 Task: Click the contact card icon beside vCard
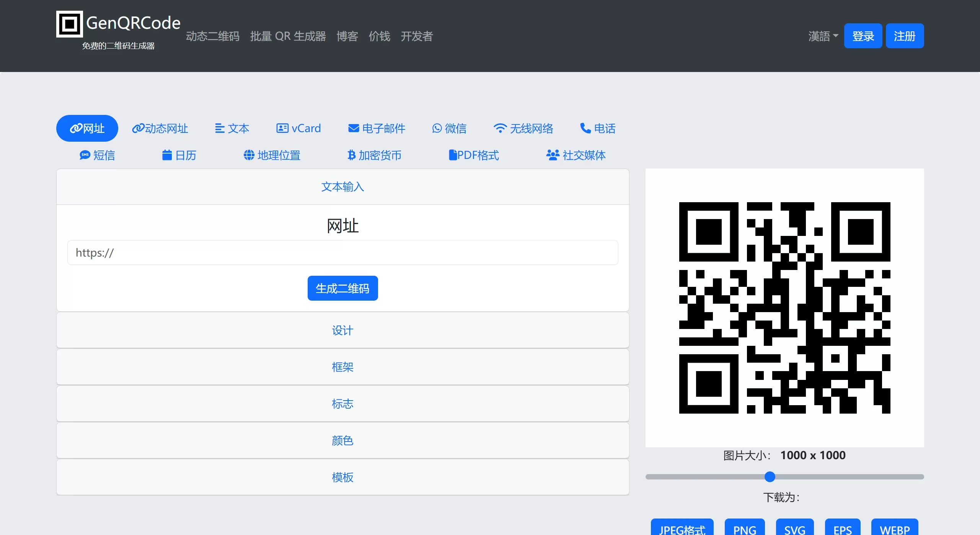click(x=282, y=128)
